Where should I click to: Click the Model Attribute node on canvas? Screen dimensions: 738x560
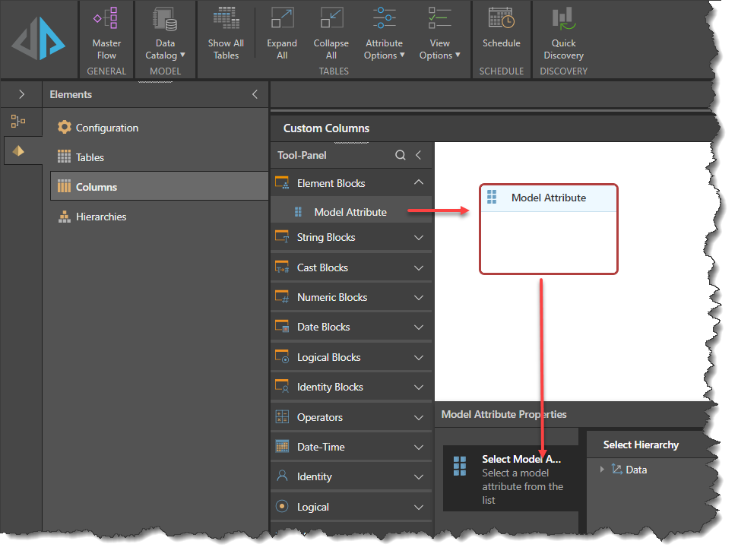[x=548, y=198]
